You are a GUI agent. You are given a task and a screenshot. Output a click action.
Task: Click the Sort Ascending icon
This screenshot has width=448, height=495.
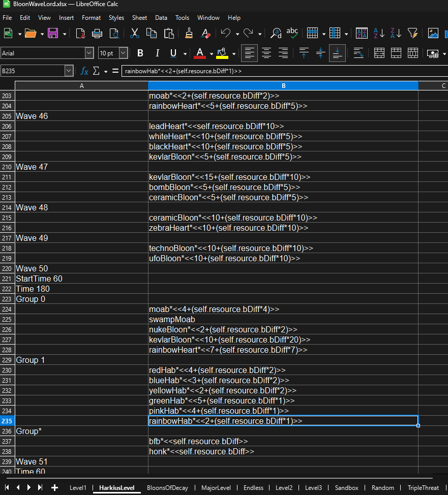pyautogui.click(x=379, y=34)
